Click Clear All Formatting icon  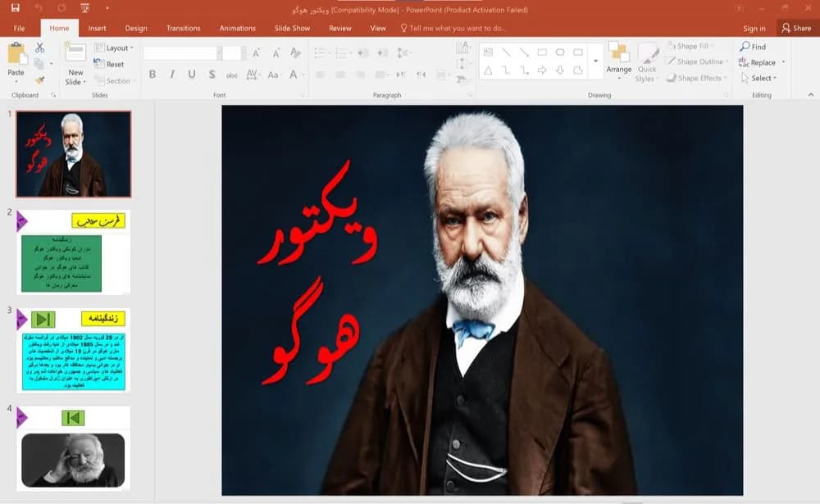tap(295, 52)
